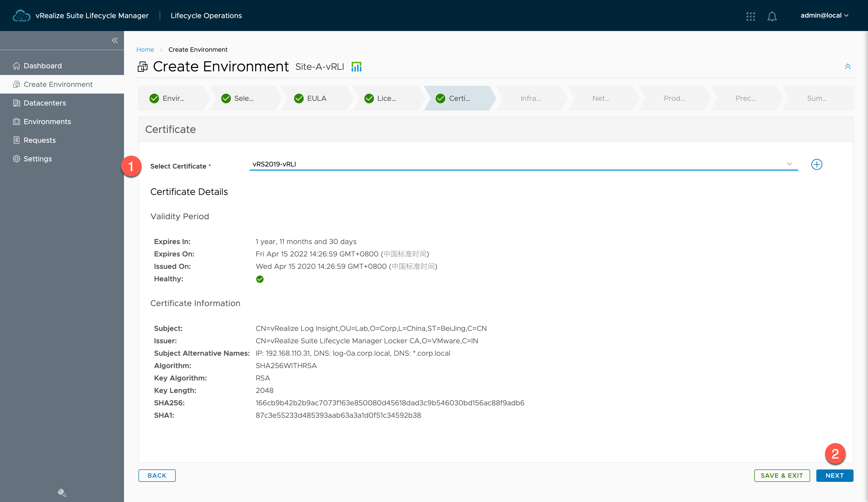Open the notifications bell
This screenshot has width=868, height=502.
[x=772, y=16]
